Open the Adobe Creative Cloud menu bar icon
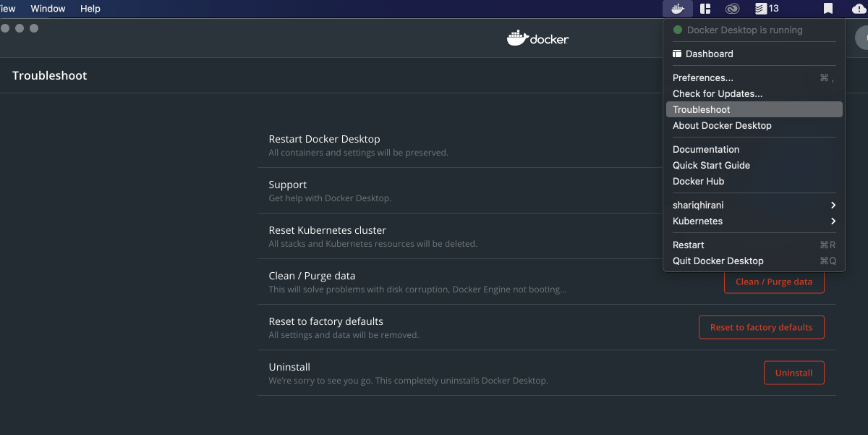868x435 pixels. (732, 9)
